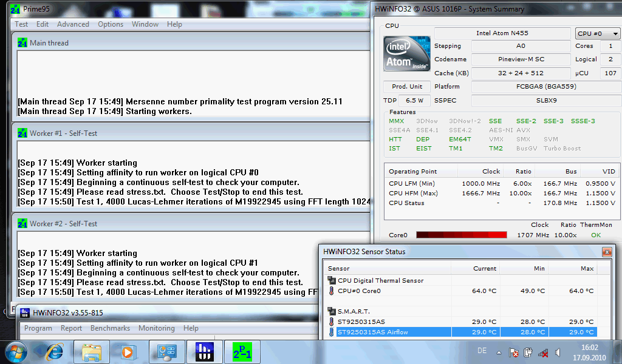Click the Worker #2 Self-Test window icon
Image resolution: width=622 pixels, height=364 pixels.
pos(22,223)
